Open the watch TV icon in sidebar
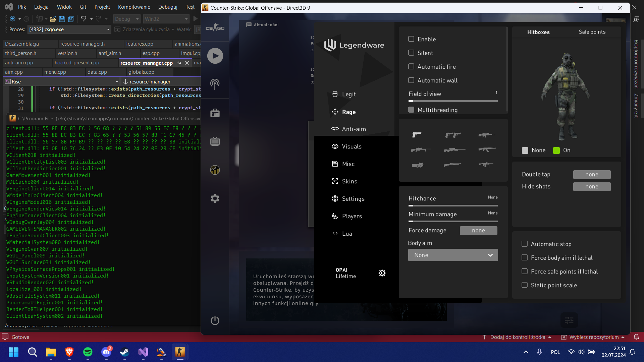 coord(215,141)
